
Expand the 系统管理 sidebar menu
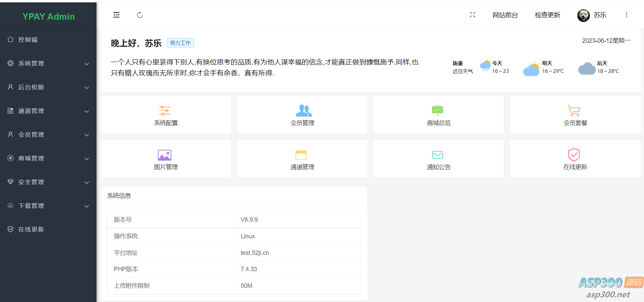48,63
